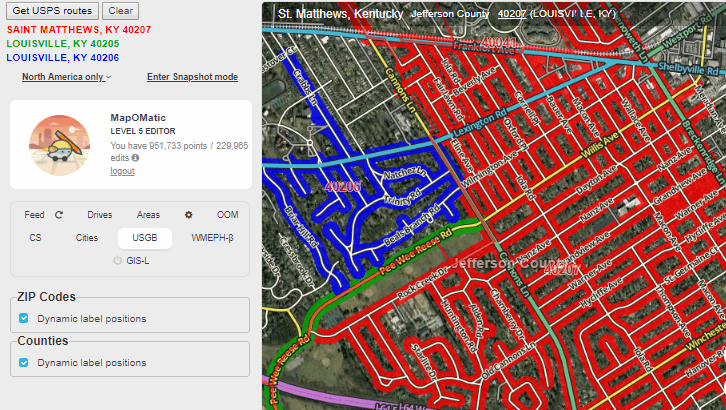Image resolution: width=726 pixels, height=410 pixels.
Task: Click the info icon beside edits count
Action: tap(135, 158)
